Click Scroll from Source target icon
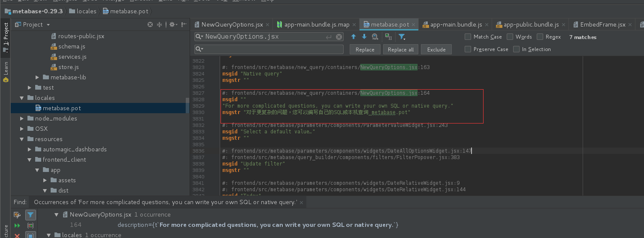Viewport: 644px width, 238px height. pyautogui.click(x=150, y=25)
